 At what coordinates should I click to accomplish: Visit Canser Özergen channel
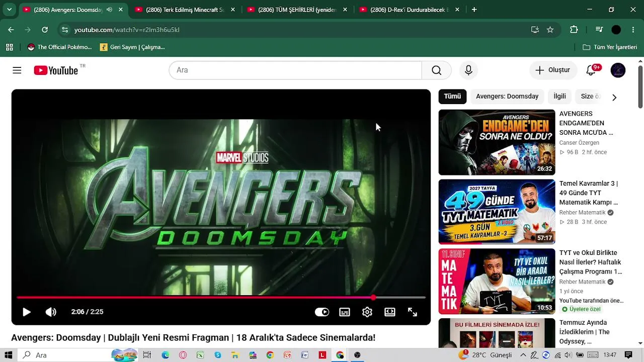point(579,143)
